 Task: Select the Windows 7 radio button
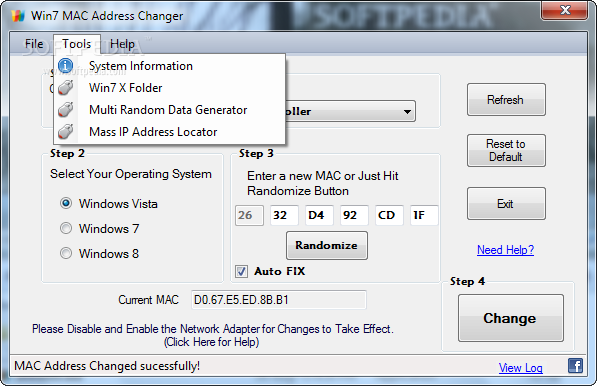(x=66, y=228)
